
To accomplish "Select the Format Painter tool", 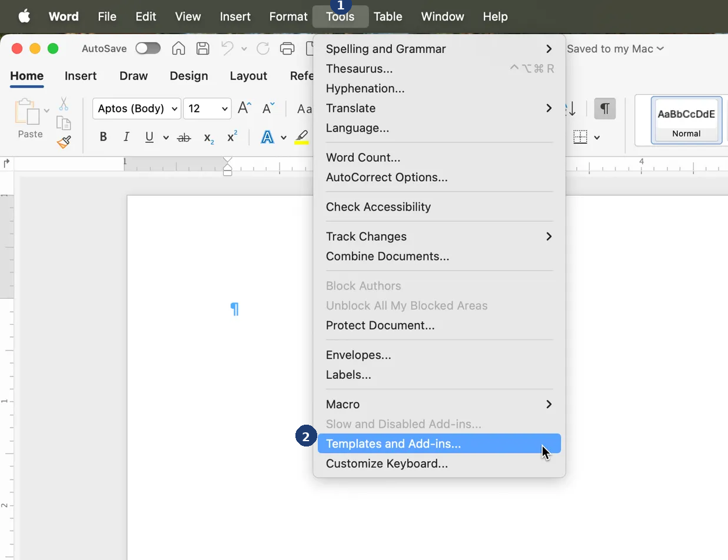I will pos(63,142).
